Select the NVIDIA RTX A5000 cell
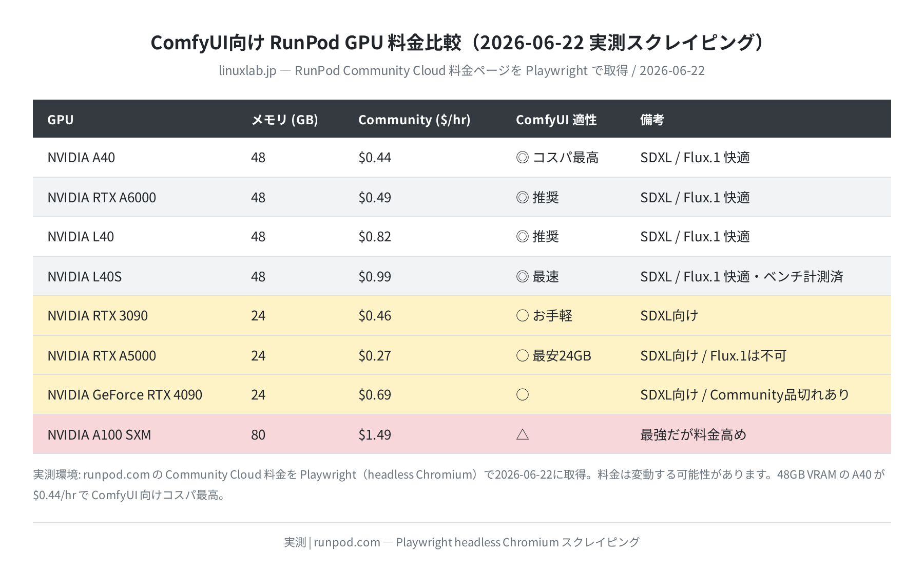 coord(102,355)
